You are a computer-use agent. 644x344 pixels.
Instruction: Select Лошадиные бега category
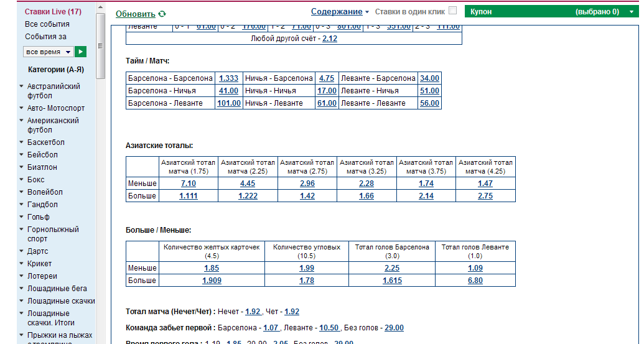57,289
